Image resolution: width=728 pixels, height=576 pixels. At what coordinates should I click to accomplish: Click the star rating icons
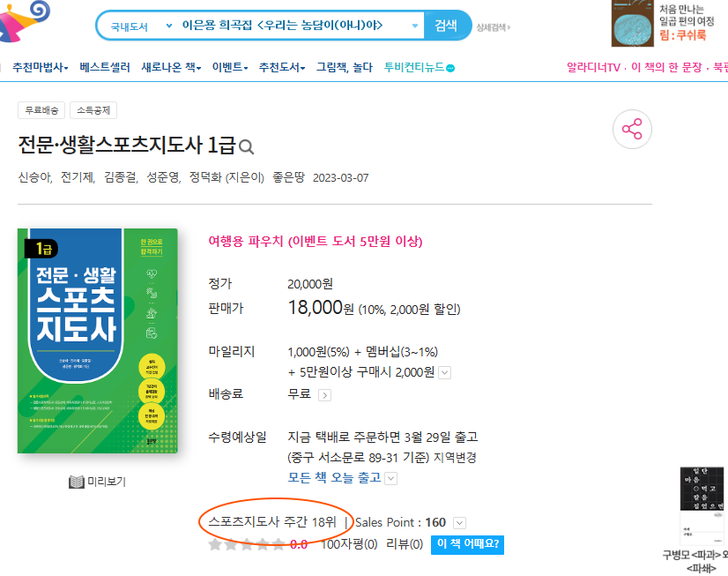(x=247, y=544)
